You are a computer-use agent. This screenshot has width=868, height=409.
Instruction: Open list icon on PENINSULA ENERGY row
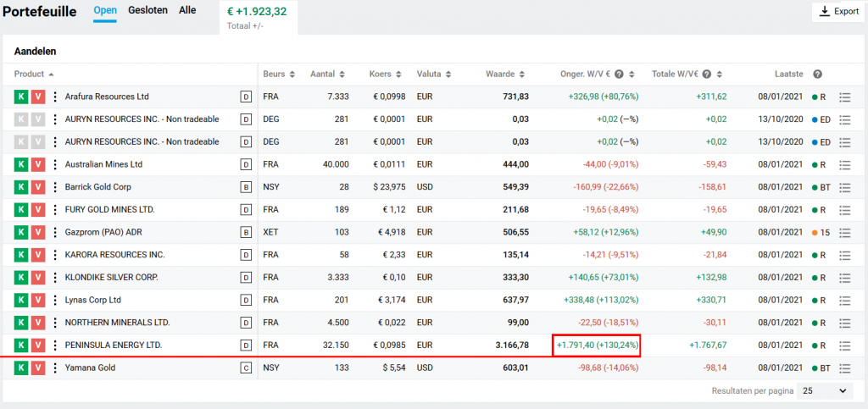(x=845, y=346)
